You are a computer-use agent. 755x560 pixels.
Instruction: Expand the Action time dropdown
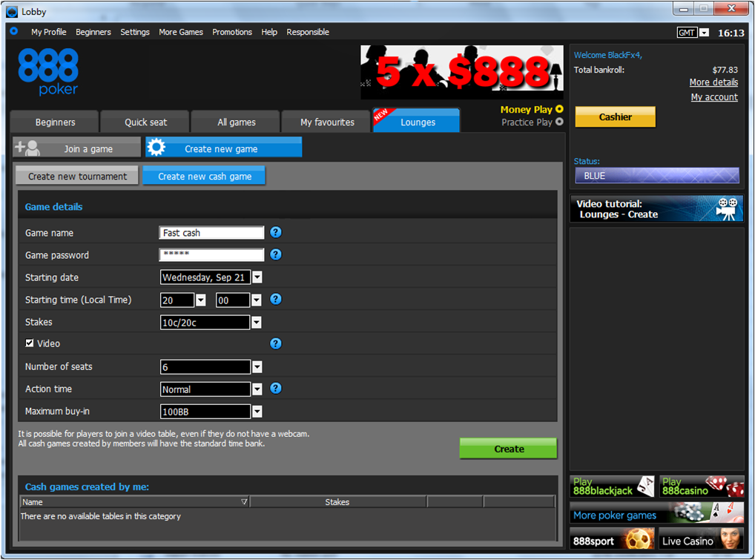257,389
